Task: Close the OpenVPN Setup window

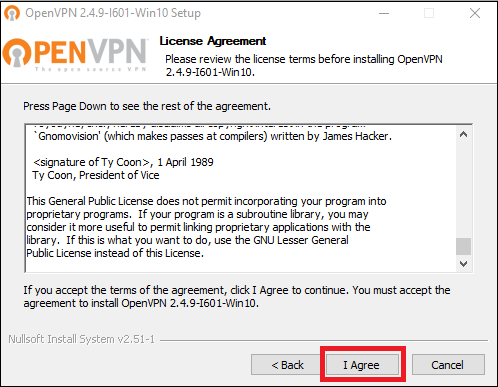Action: (475, 13)
